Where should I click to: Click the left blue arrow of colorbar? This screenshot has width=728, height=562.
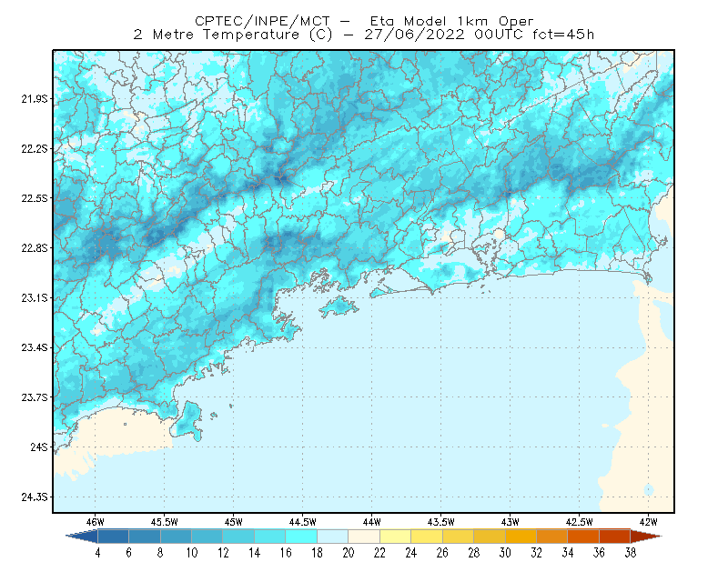coord(82,537)
